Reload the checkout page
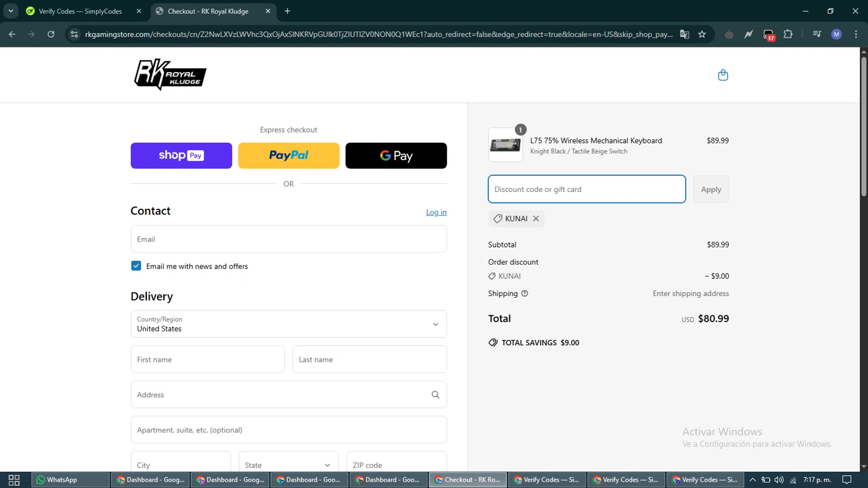 pyautogui.click(x=51, y=34)
